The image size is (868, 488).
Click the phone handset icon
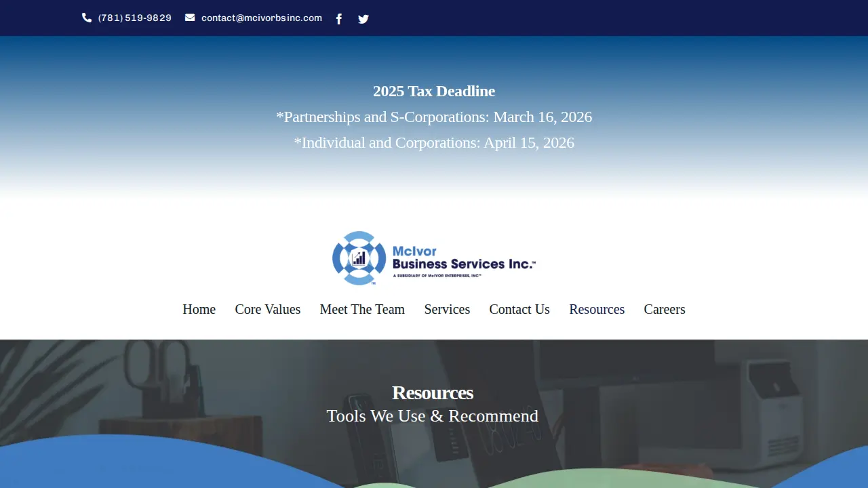click(x=87, y=18)
